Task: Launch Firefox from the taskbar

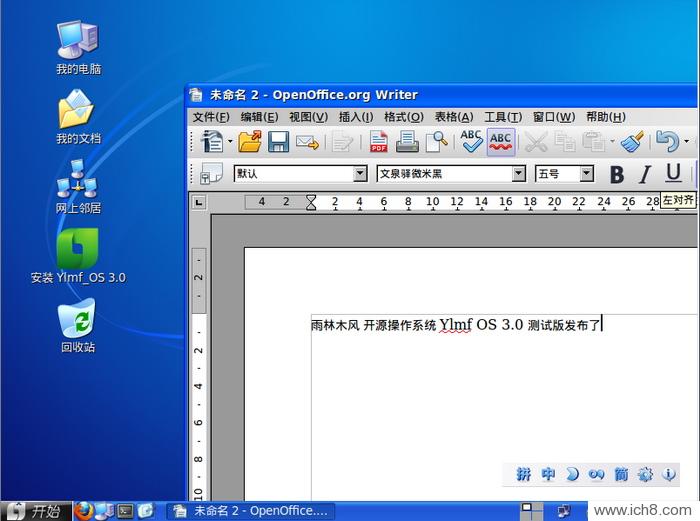Action: [x=83, y=511]
